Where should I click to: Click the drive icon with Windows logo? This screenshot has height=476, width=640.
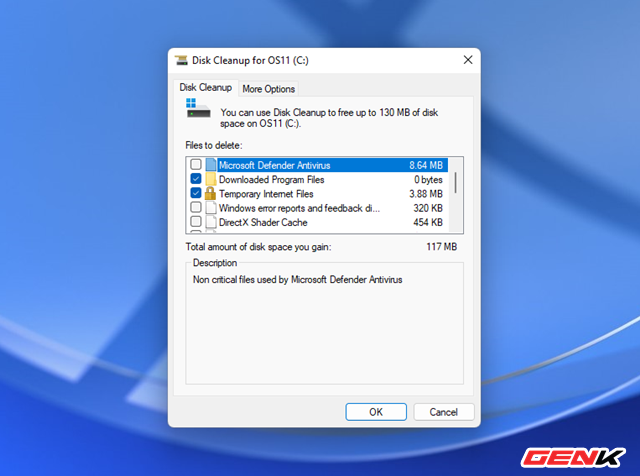click(198, 108)
